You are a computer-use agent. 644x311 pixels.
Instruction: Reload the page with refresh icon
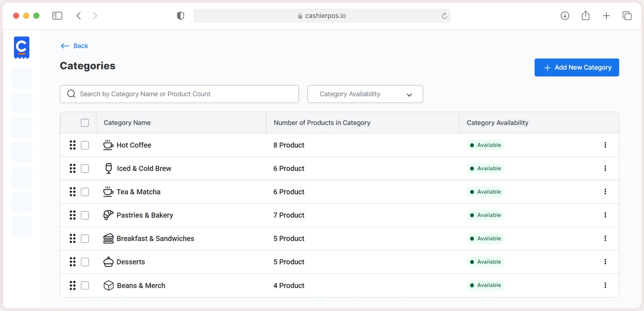[444, 16]
